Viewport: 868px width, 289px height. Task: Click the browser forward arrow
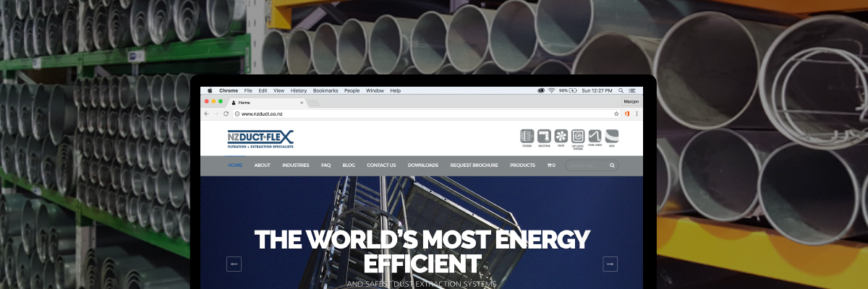[216, 113]
